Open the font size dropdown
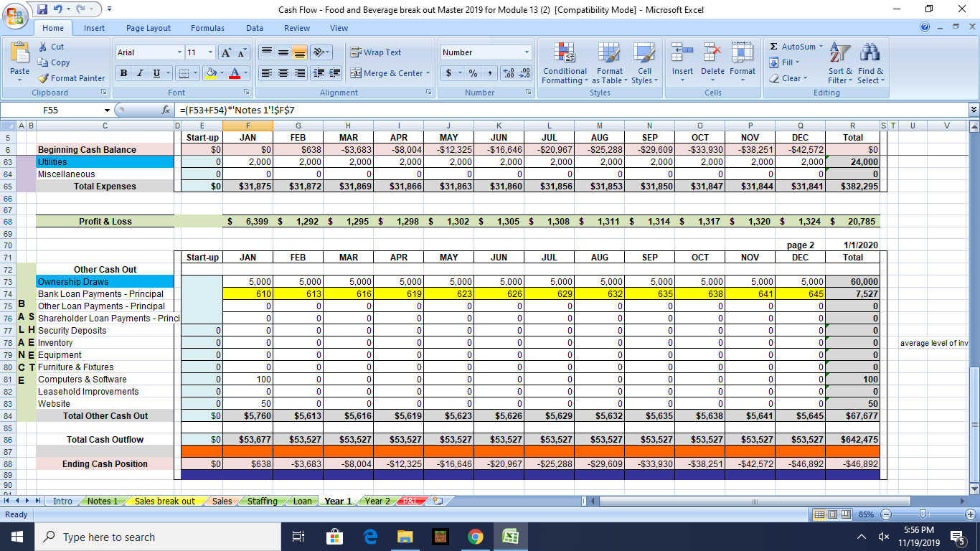The height and width of the screenshot is (551, 980). click(210, 52)
